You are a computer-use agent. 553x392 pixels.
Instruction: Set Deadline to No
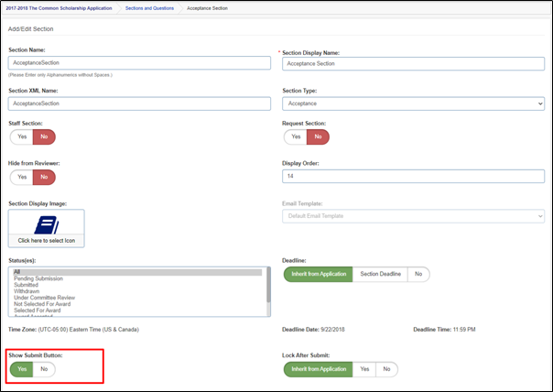[418, 274]
